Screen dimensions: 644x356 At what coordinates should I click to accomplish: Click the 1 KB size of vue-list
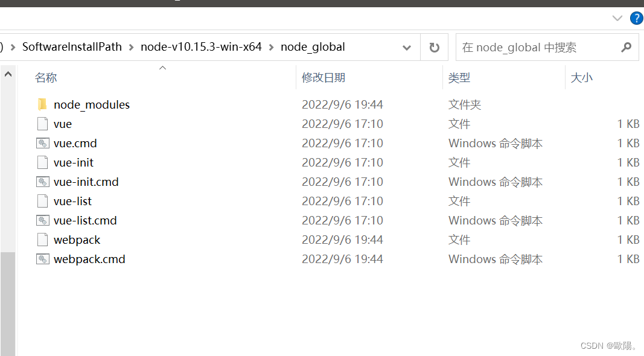(628, 201)
